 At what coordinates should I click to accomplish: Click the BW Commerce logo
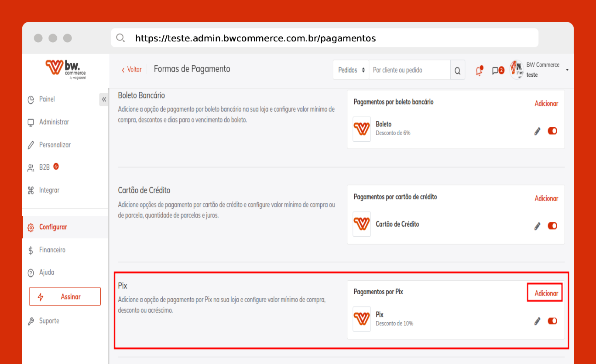pos(65,69)
